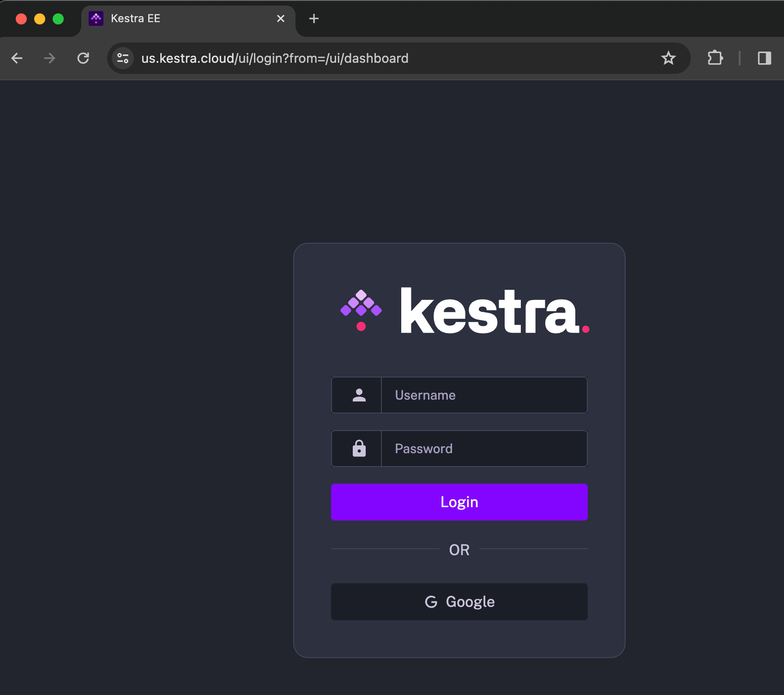Open the site information icon in address bar
This screenshot has width=784, height=695.
click(x=123, y=58)
